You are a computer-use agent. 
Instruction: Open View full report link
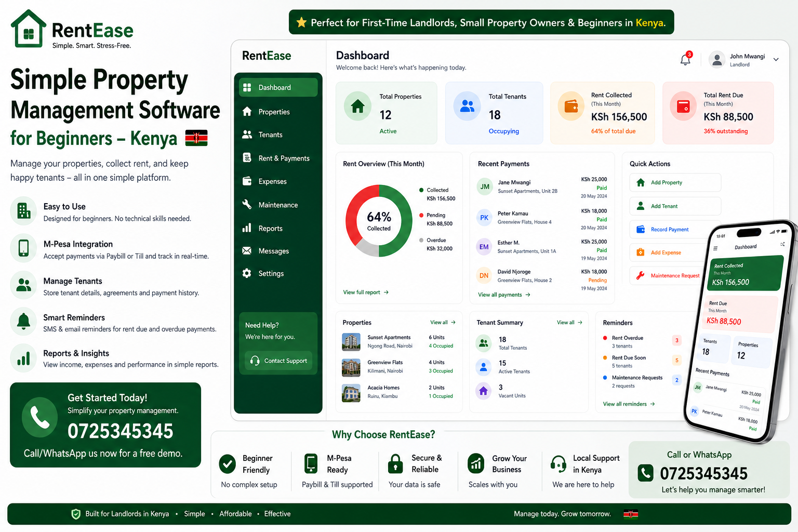366,292
